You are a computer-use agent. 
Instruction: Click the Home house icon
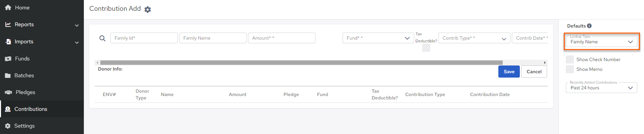(x=8, y=7)
